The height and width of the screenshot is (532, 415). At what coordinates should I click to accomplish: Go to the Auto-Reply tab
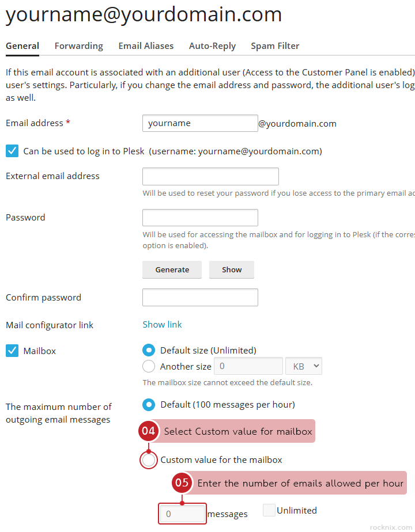tap(212, 46)
